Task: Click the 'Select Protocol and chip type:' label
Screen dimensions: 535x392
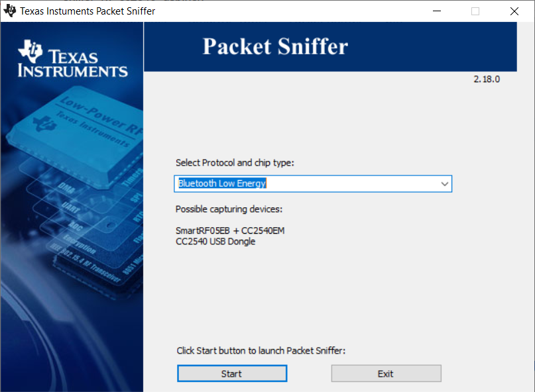Action: [x=235, y=163]
